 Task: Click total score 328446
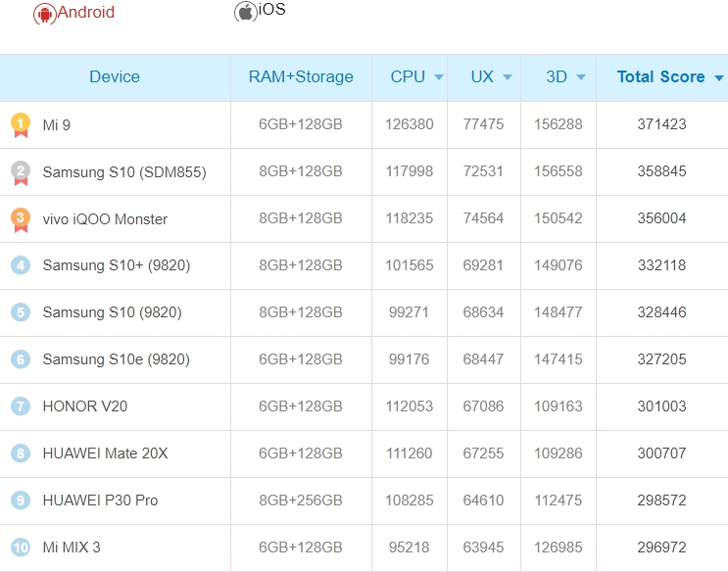tap(661, 312)
